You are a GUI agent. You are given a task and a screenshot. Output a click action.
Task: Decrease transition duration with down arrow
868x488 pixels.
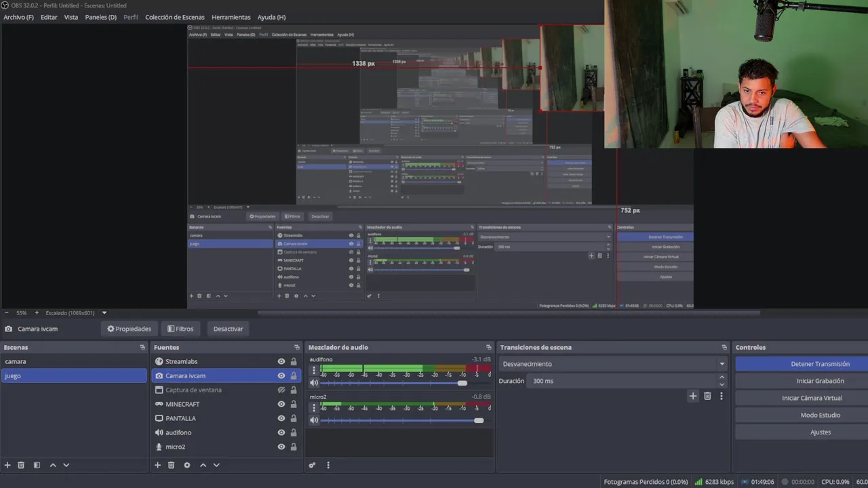722,384
